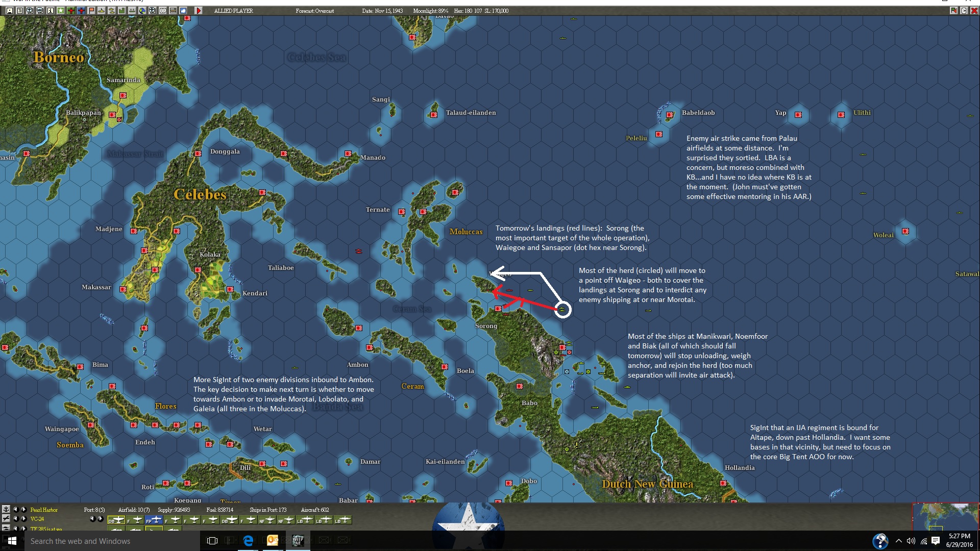Click the anchor base row icon
Screen dimensions: 980x551
coord(6,509)
